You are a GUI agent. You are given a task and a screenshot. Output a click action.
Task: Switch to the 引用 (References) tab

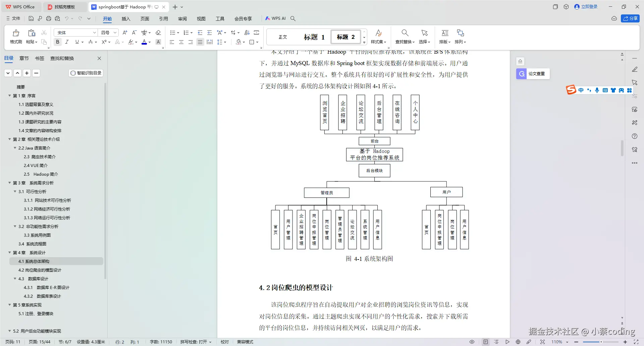[x=163, y=19]
